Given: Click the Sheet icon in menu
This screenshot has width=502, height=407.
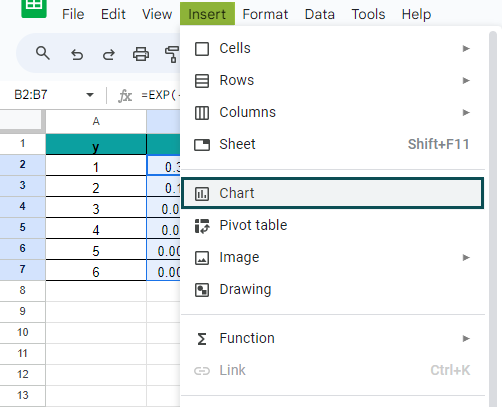Looking at the screenshot, I should [x=202, y=145].
